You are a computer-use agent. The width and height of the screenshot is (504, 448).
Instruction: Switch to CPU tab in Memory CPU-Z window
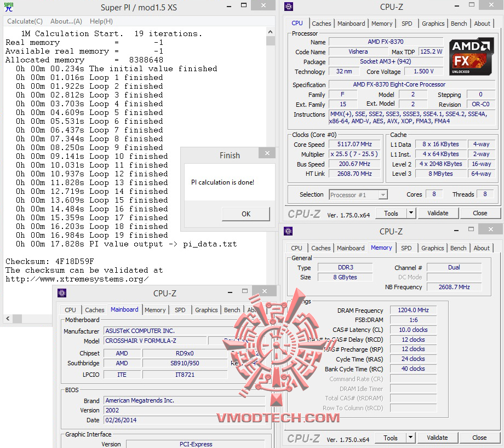click(296, 248)
